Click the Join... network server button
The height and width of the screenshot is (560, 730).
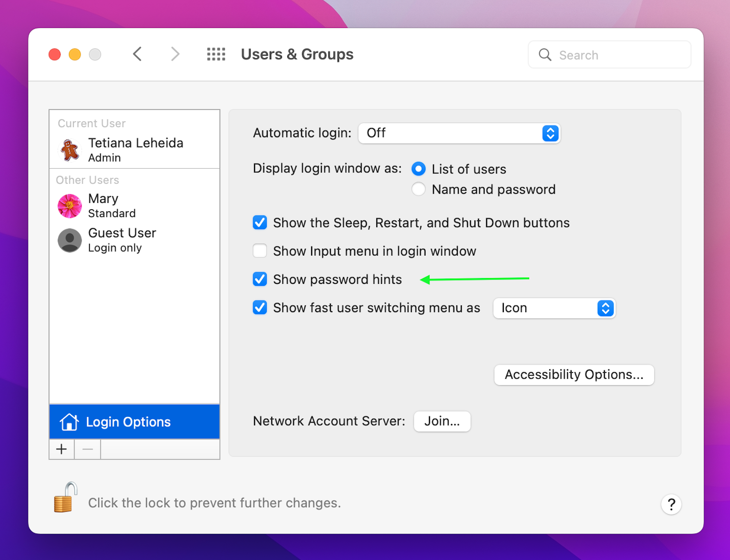click(442, 421)
